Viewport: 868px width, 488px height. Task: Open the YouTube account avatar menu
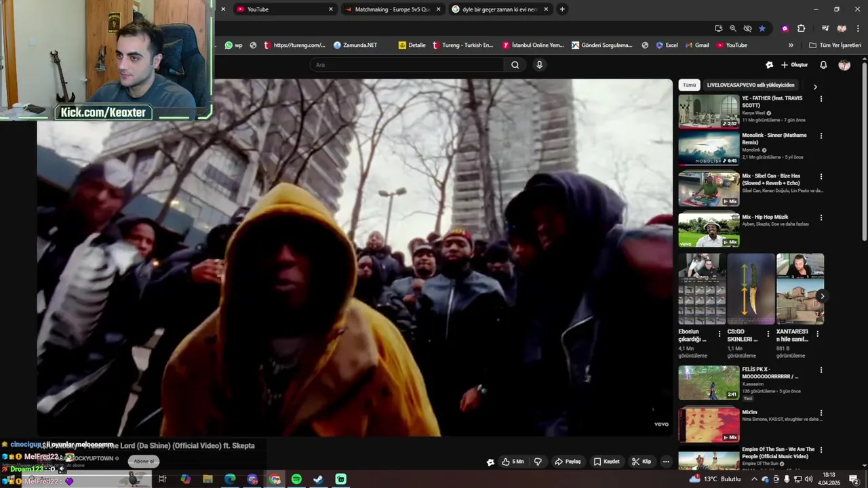pos(844,65)
